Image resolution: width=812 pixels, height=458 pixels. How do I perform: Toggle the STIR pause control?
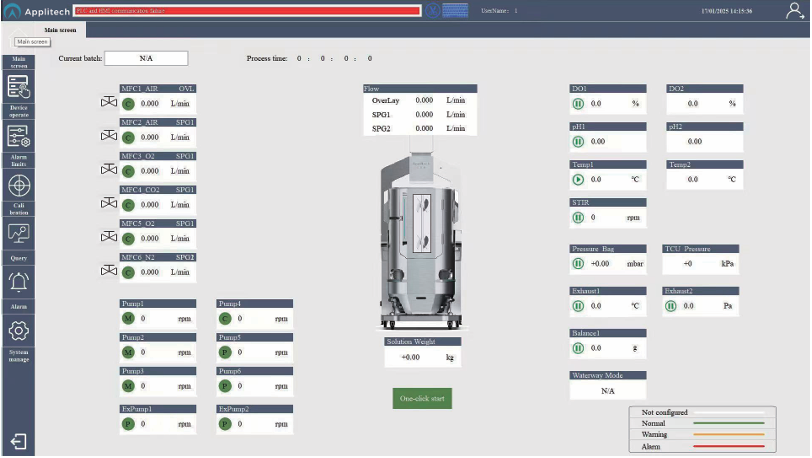pyautogui.click(x=578, y=218)
